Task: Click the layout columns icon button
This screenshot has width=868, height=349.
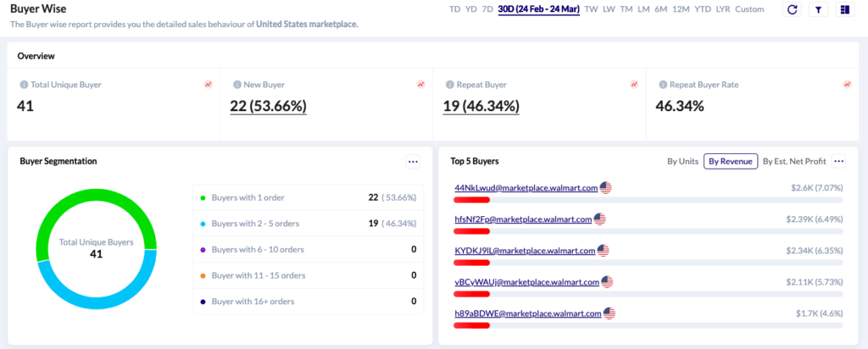Action: coord(844,10)
